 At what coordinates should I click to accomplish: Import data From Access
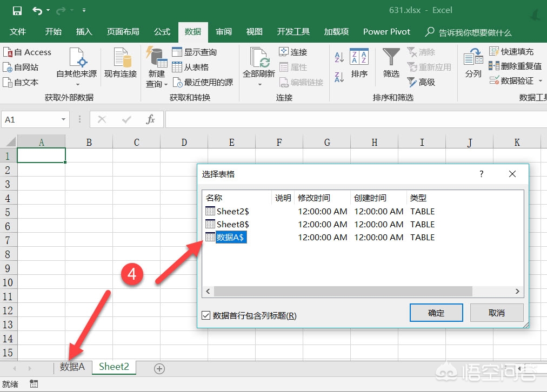tap(27, 52)
